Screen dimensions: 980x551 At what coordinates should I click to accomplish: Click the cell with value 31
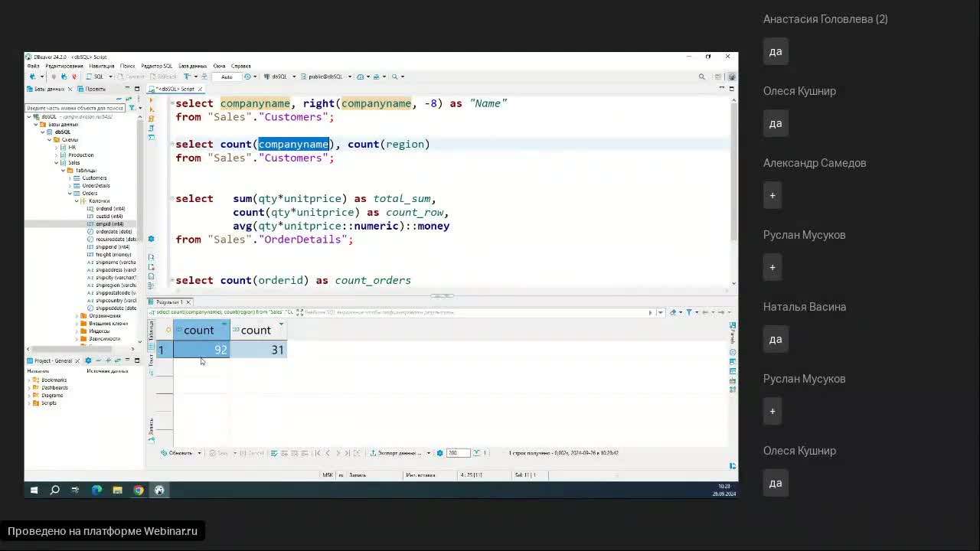pyautogui.click(x=258, y=350)
